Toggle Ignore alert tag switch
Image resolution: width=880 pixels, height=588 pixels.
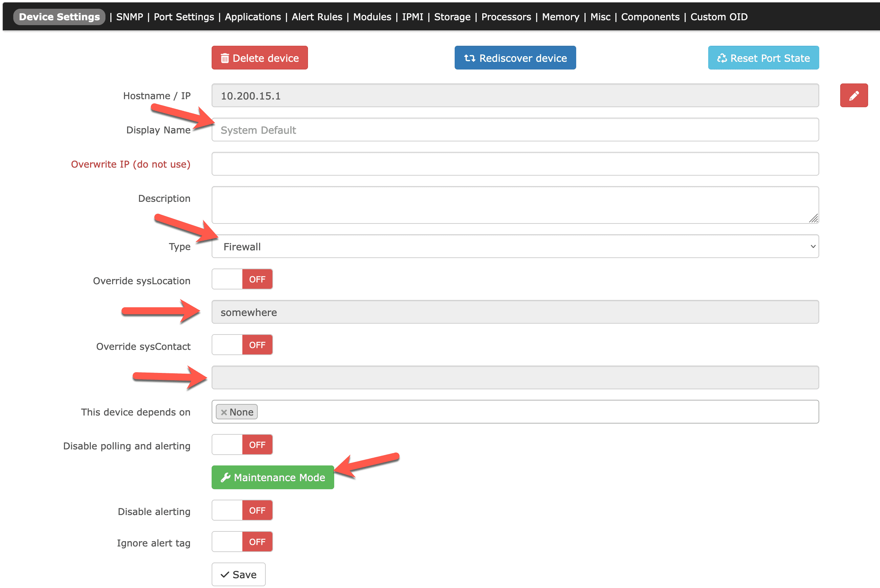[242, 542]
